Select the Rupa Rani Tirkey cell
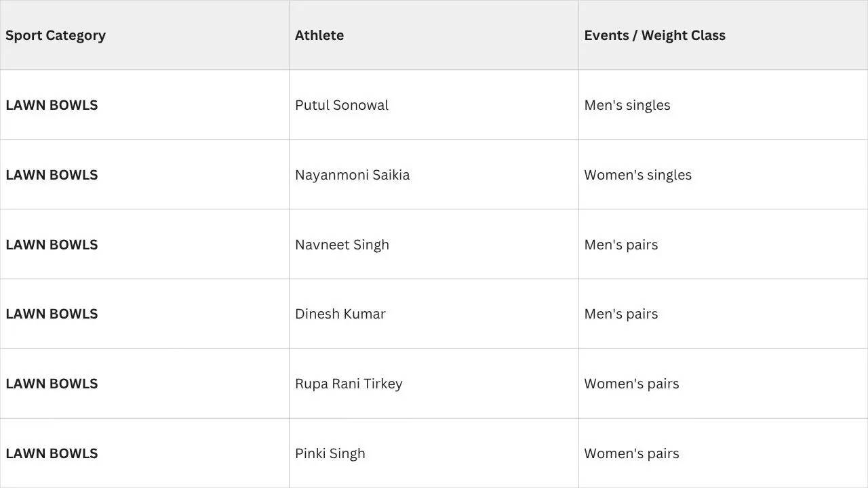The width and height of the screenshot is (868, 488). 434,384
